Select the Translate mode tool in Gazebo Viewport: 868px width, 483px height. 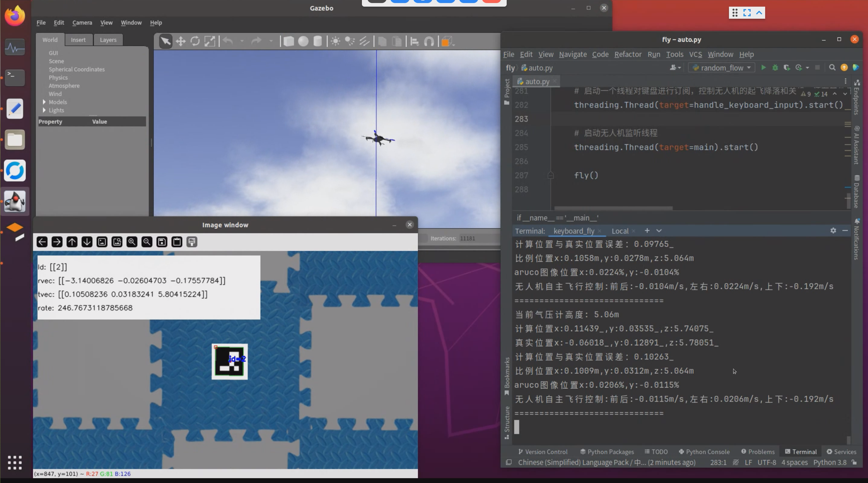tap(181, 41)
